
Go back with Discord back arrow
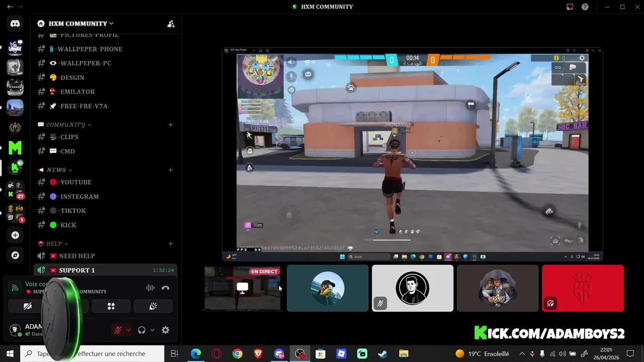(10, 7)
